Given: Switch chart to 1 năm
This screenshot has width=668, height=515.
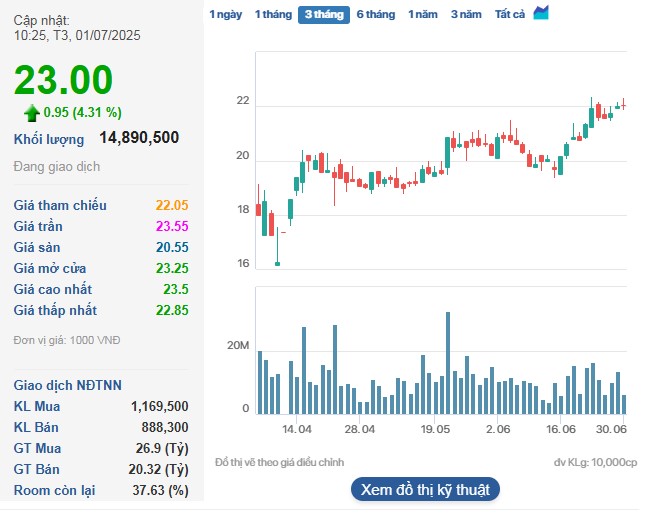Looking at the screenshot, I should [x=423, y=15].
